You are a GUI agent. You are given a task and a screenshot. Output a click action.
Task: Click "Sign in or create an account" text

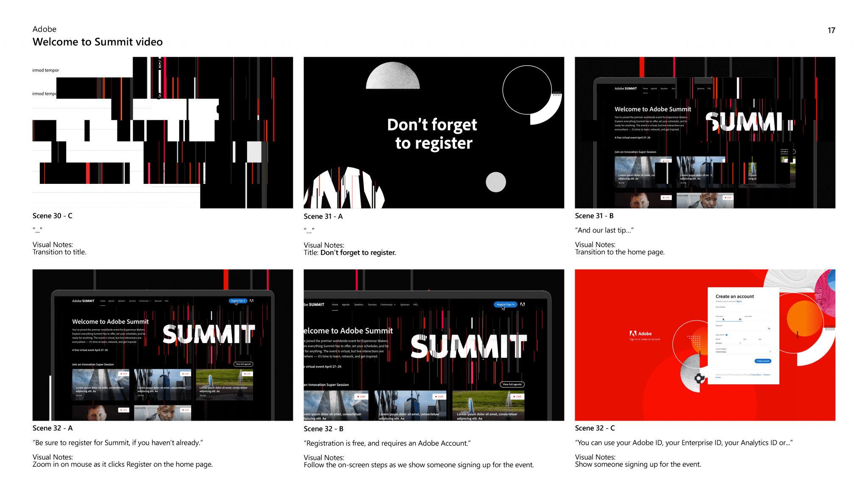[x=645, y=339]
